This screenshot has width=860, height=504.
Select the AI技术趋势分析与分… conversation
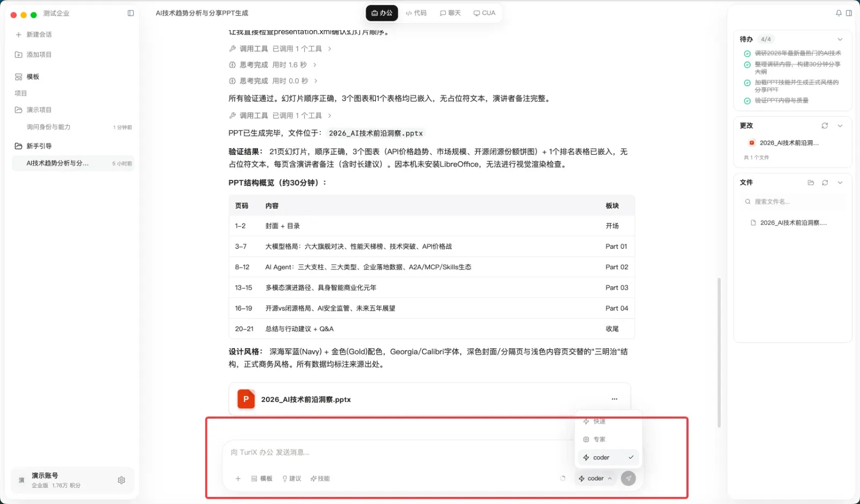73,163
